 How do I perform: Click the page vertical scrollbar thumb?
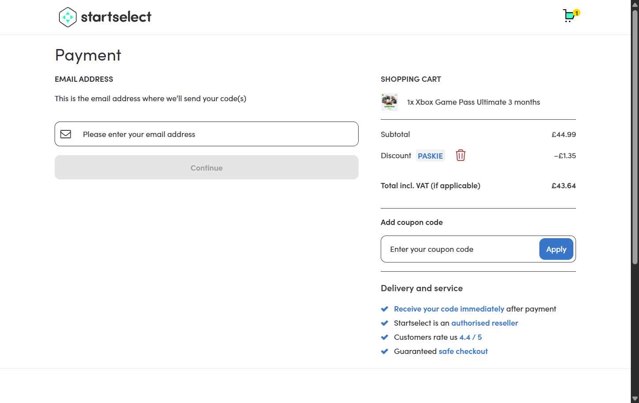635,137
